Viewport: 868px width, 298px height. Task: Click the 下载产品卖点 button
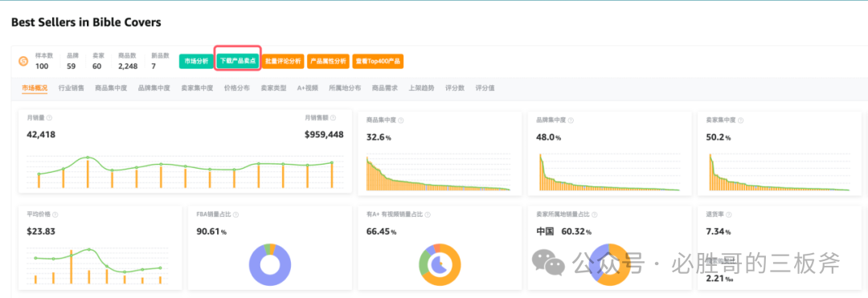237,61
